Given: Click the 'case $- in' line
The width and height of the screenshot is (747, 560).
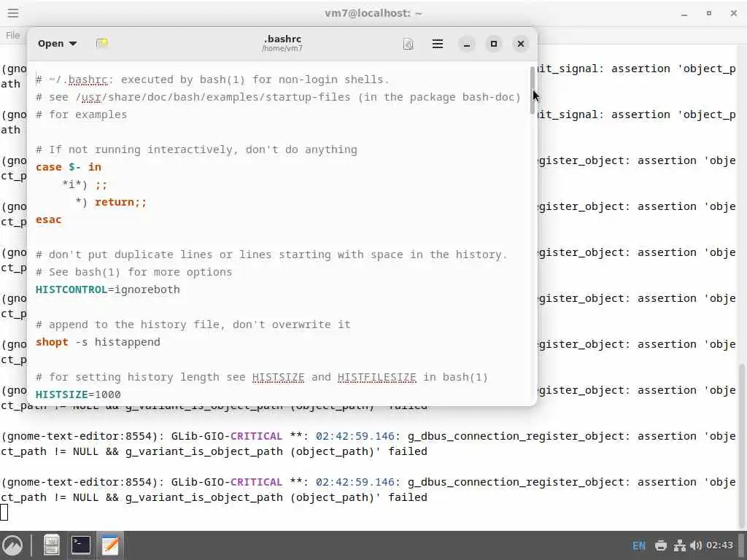Looking at the screenshot, I should pos(68,167).
